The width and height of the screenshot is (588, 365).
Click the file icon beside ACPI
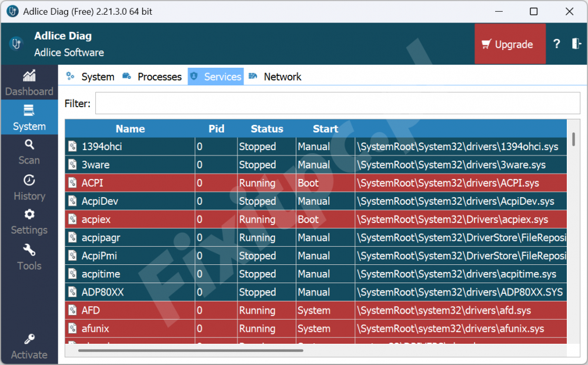(x=72, y=183)
